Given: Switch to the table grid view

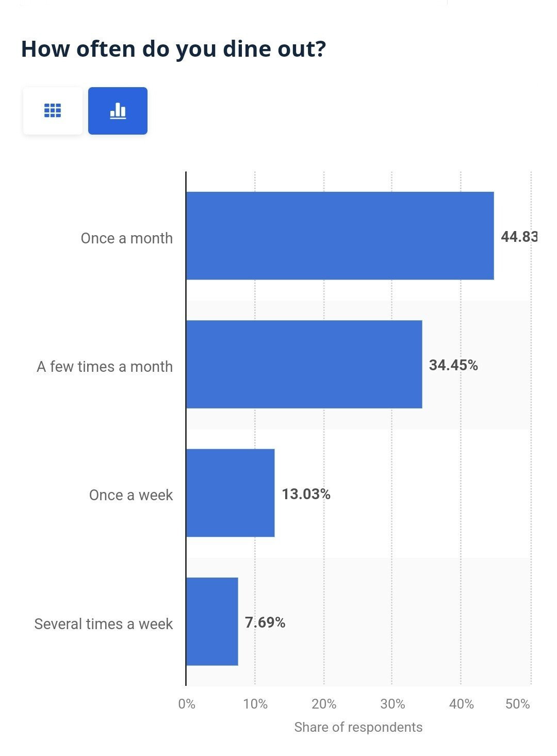Looking at the screenshot, I should pyautogui.click(x=53, y=111).
